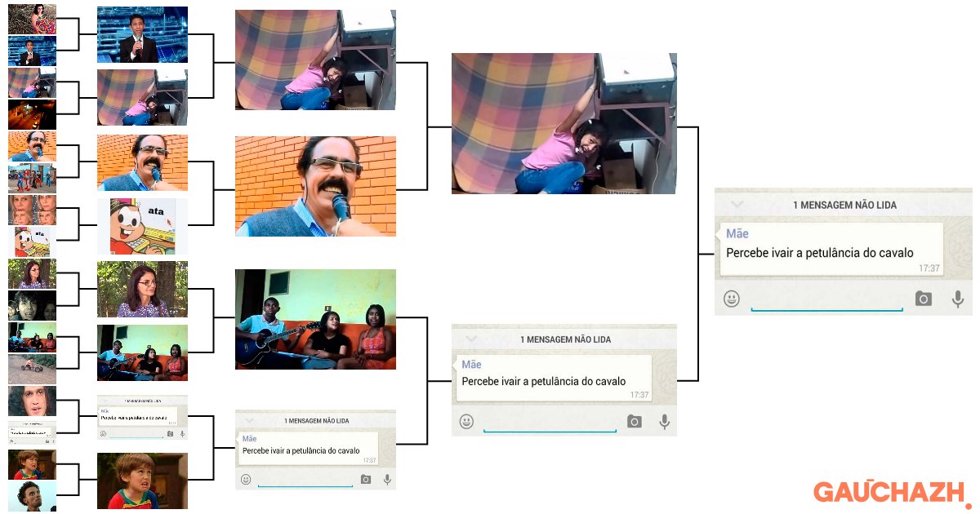The image size is (980, 514).
Task: Click the 'ata' cartoon computer thumbnail in second column
Action: 142,226
